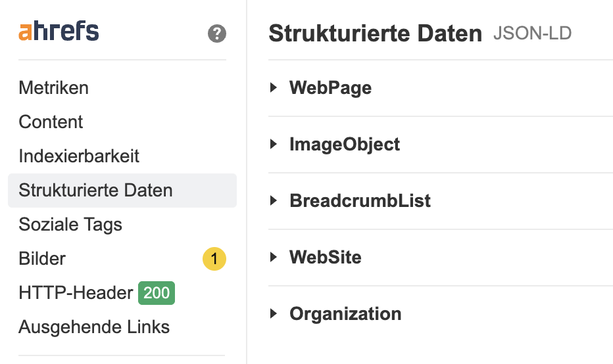Select Strukturierte Daten in the sidebar
This screenshot has width=613, height=364.
tap(95, 191)
